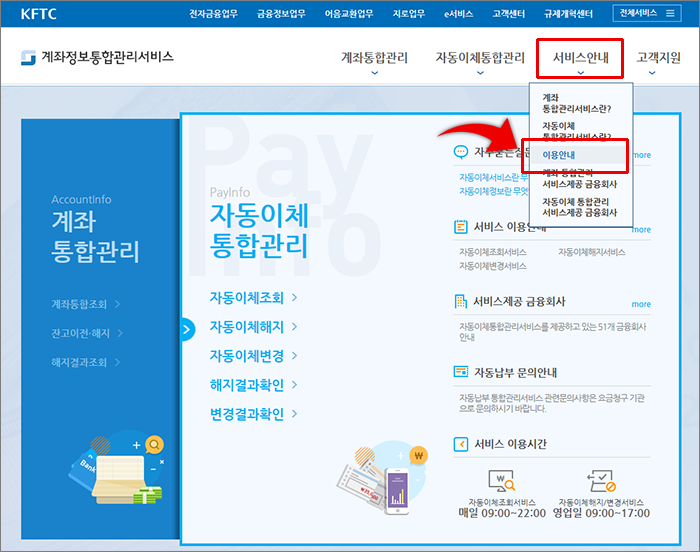Screen dimensions: 700x552
Task: Open 해지결과조회 in the blue panel
Action: coord(86,362)
